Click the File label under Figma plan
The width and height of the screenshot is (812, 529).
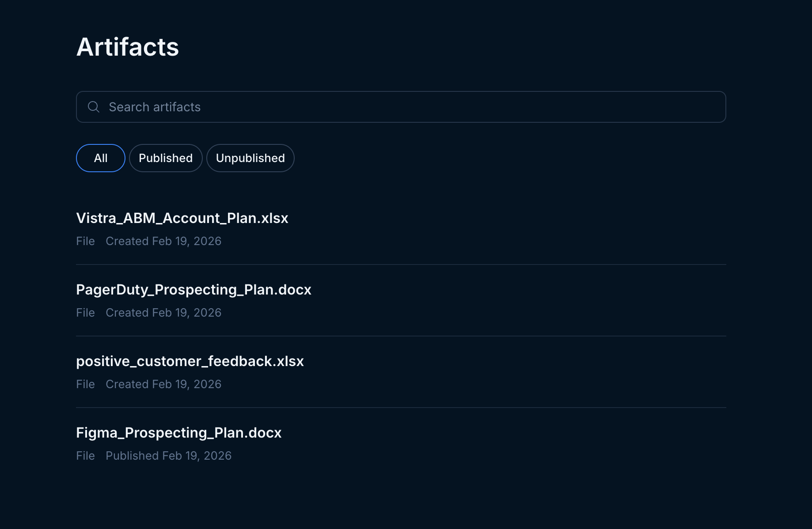tap(85, 456)
